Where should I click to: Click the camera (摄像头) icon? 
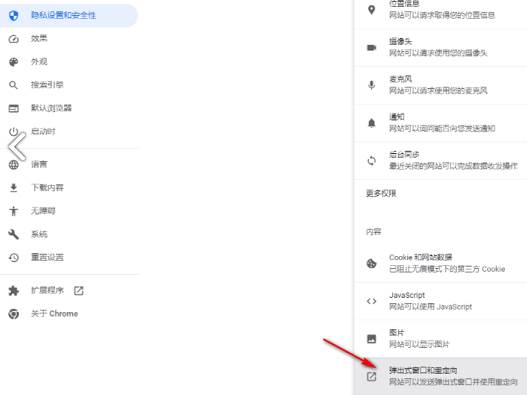coord(371,47)
